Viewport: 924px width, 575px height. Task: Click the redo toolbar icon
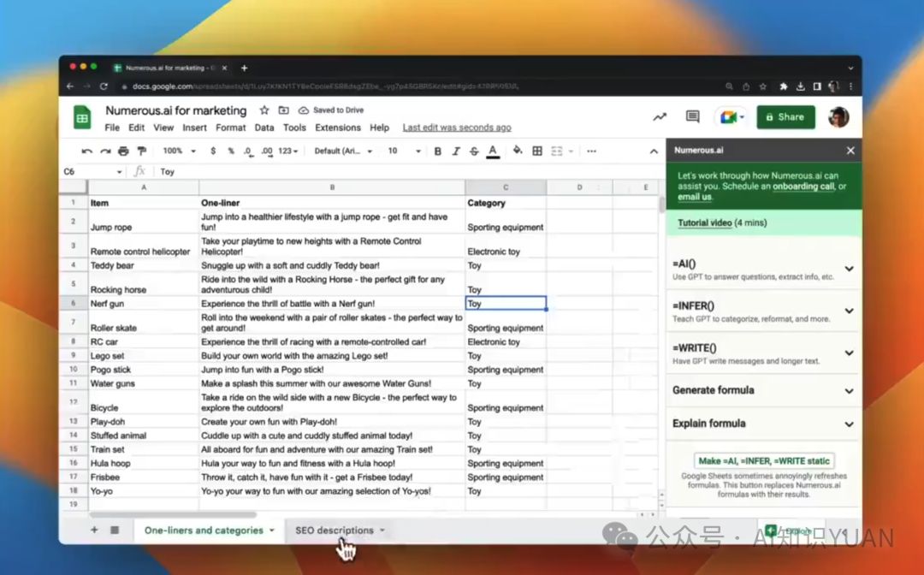tap(105, 151)
